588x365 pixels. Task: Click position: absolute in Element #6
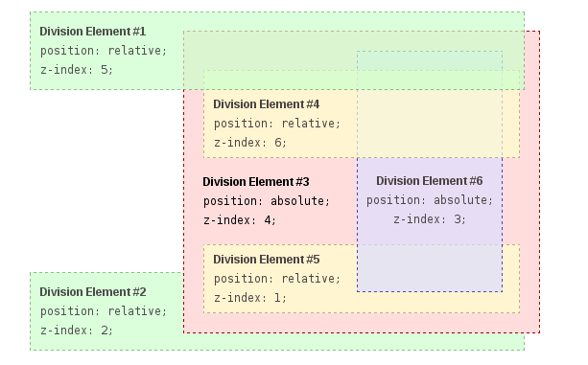tap(430, 200)
